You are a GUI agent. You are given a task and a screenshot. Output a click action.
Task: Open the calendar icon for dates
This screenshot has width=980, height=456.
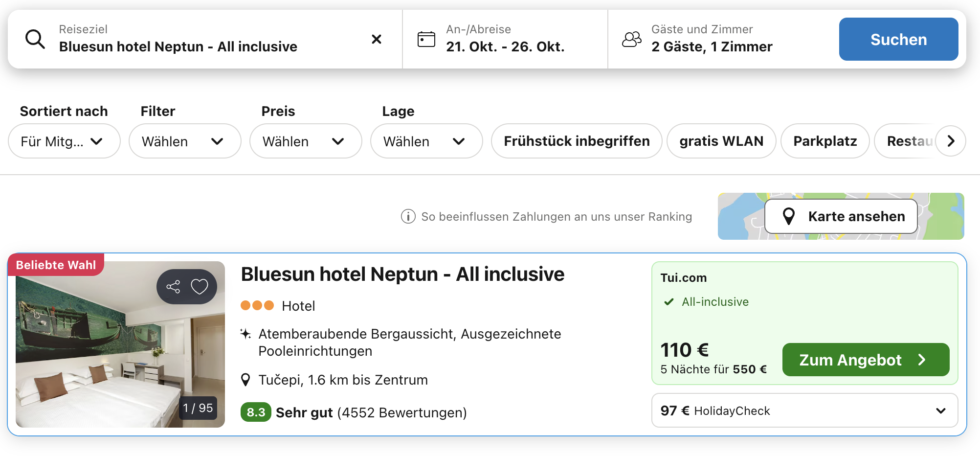coord(426,39)
